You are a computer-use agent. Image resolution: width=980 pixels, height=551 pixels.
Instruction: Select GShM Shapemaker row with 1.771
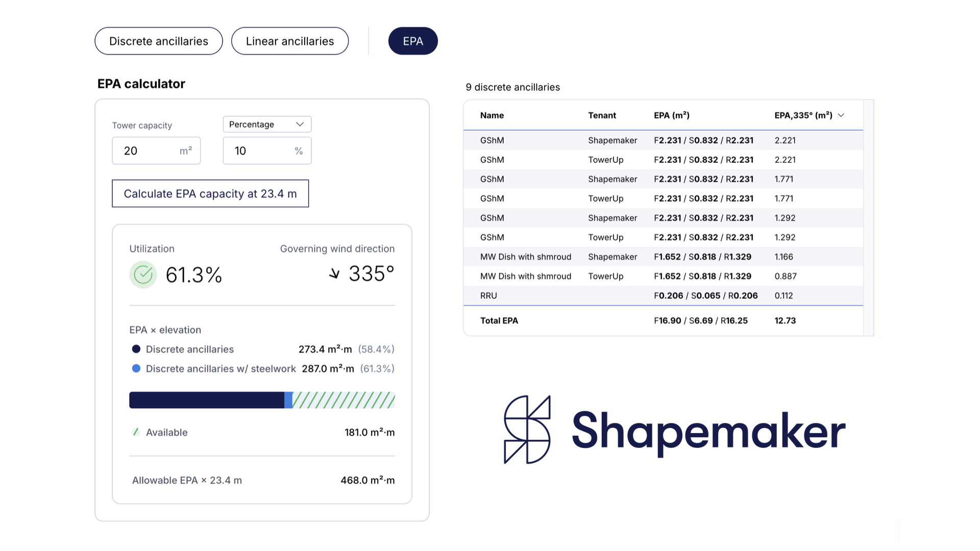coord(663,179)
